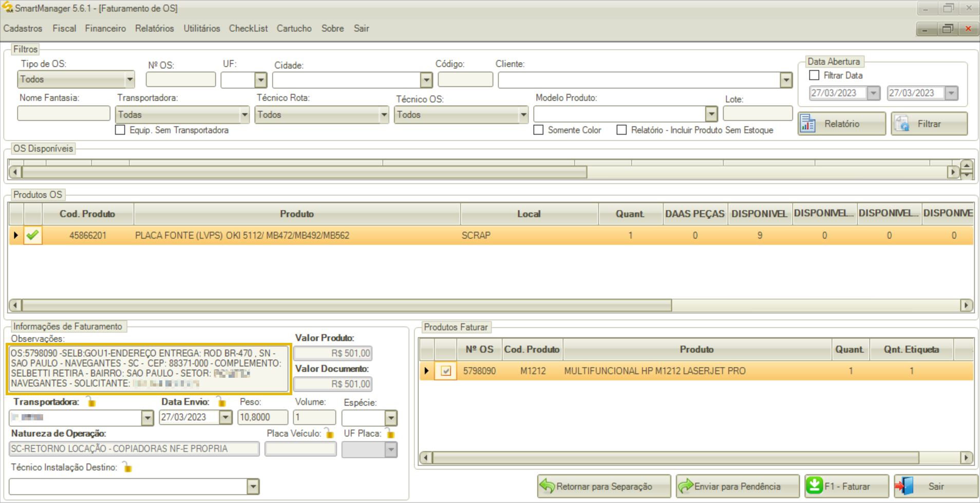Click the green download icon on F1 - Faturar
This screenshot has height=503, width=980.
(x=815, y=486)
